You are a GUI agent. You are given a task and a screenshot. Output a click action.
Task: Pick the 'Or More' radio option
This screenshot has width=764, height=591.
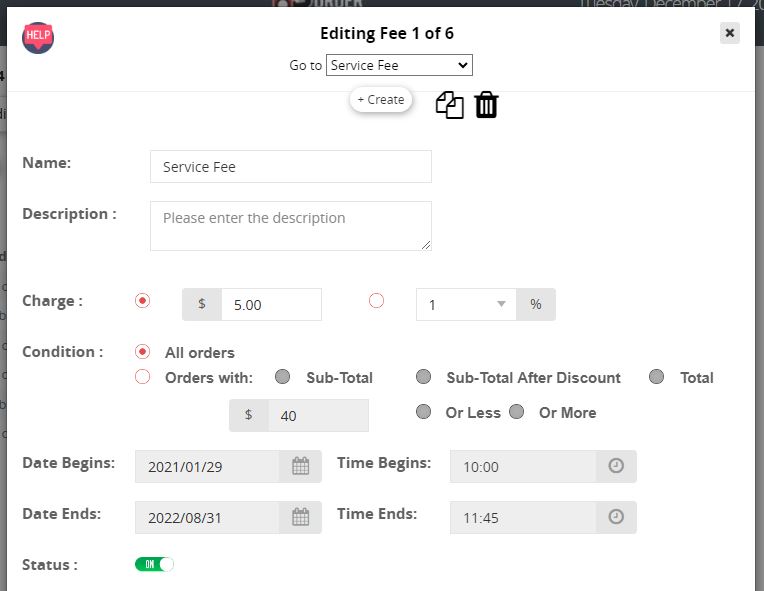click(517, 412)
